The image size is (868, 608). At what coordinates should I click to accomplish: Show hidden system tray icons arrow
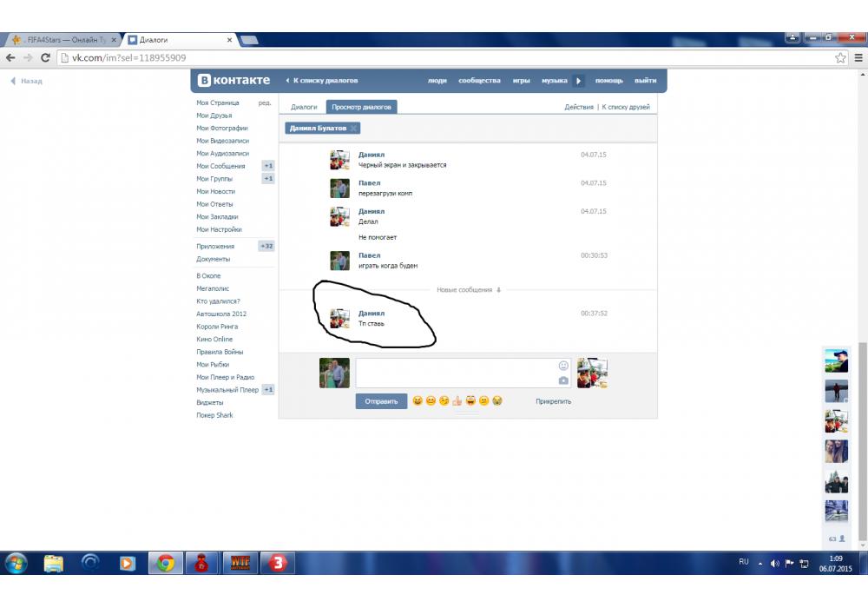(x=761, y=563)
